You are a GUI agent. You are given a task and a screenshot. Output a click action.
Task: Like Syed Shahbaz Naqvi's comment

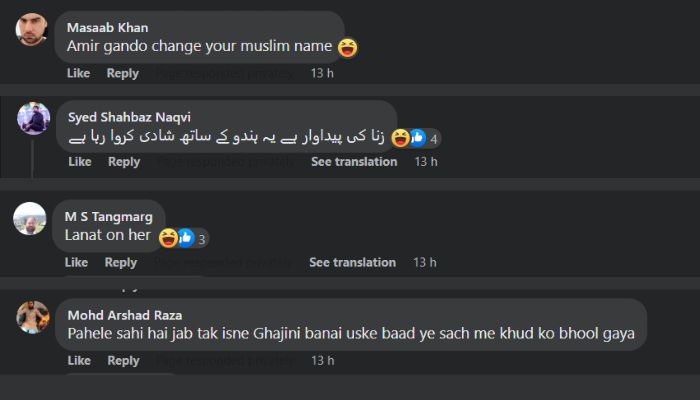tap(78, 162)
